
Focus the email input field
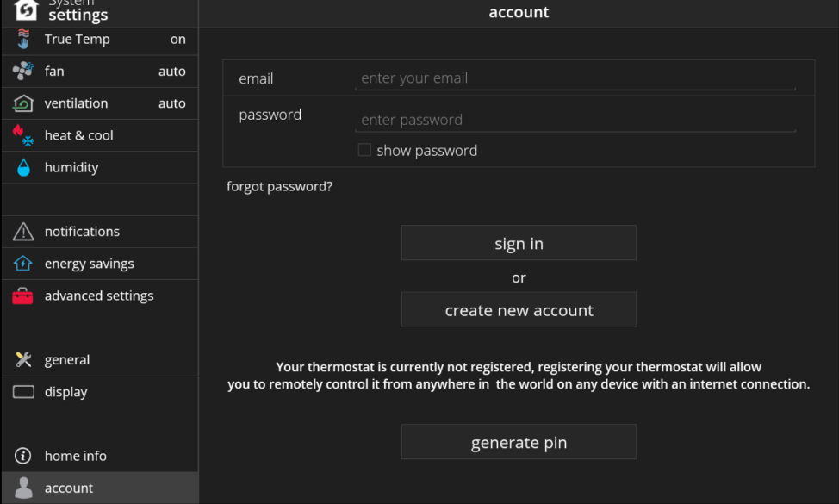575,78
